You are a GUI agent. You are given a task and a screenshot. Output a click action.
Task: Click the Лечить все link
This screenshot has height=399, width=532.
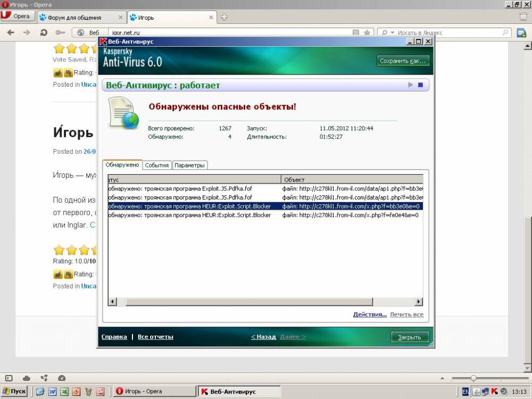point(406,314)
